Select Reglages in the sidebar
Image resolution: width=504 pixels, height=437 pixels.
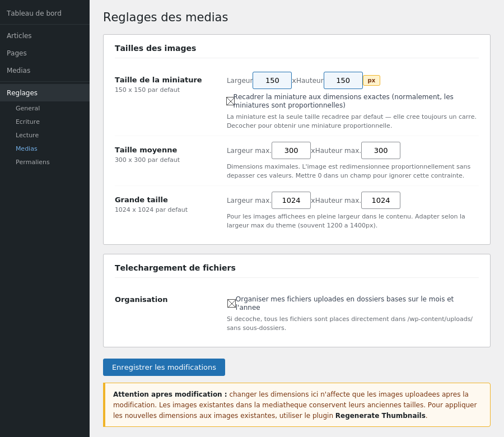(45, 93)
